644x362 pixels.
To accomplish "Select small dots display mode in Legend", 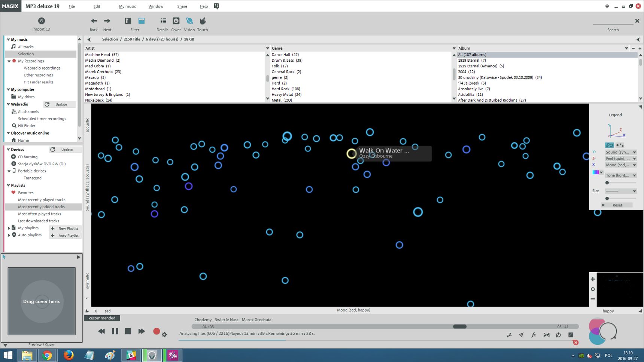I will click(x=620, y=145).
